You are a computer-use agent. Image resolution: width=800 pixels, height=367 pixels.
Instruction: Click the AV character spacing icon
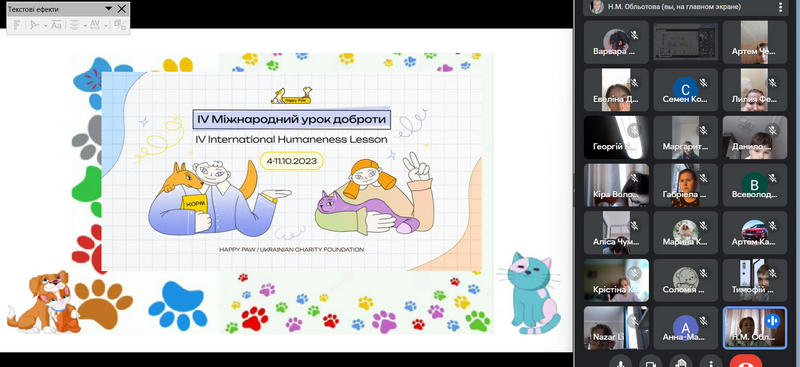pos(95,25)
